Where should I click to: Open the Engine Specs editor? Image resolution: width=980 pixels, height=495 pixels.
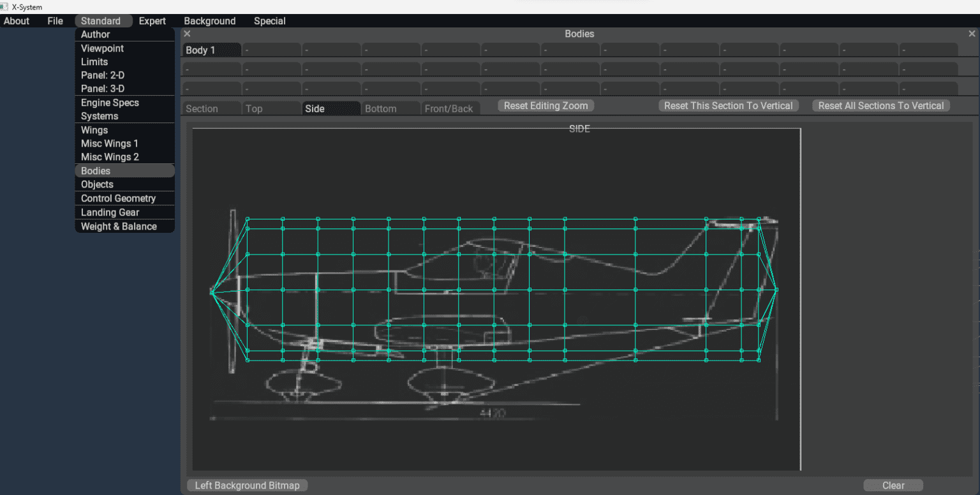click(x=108, y=102)
